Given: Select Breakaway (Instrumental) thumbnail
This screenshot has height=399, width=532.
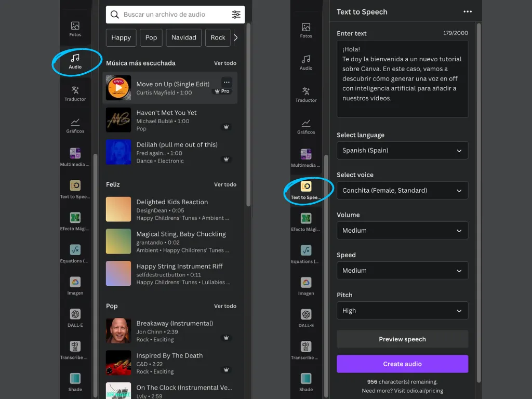Looking at the screenshot, I should click(x=118, y=331).
